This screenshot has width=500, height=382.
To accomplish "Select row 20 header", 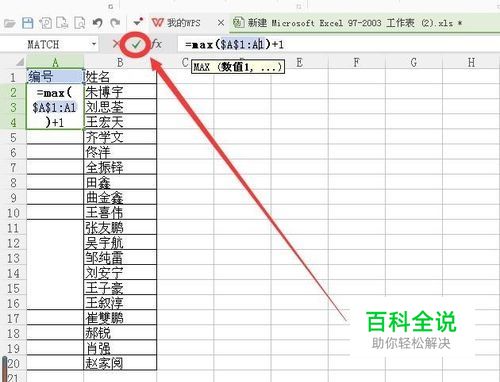I will tap(13, 363).
